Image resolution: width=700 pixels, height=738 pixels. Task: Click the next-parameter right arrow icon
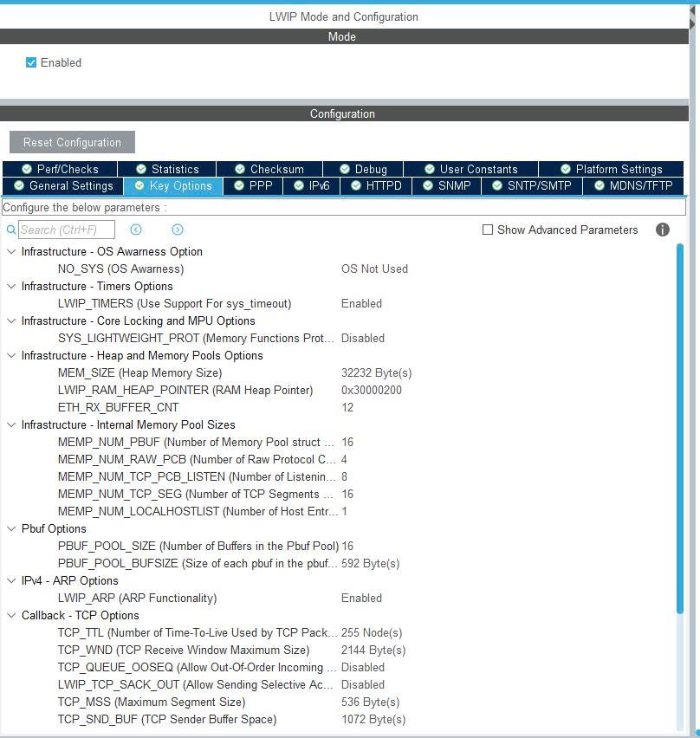click(x=177, y=229)
